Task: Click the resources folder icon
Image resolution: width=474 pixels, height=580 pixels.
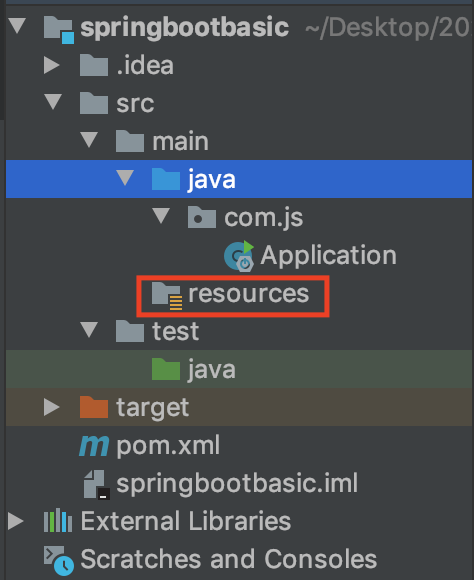Action: (167, 295)
